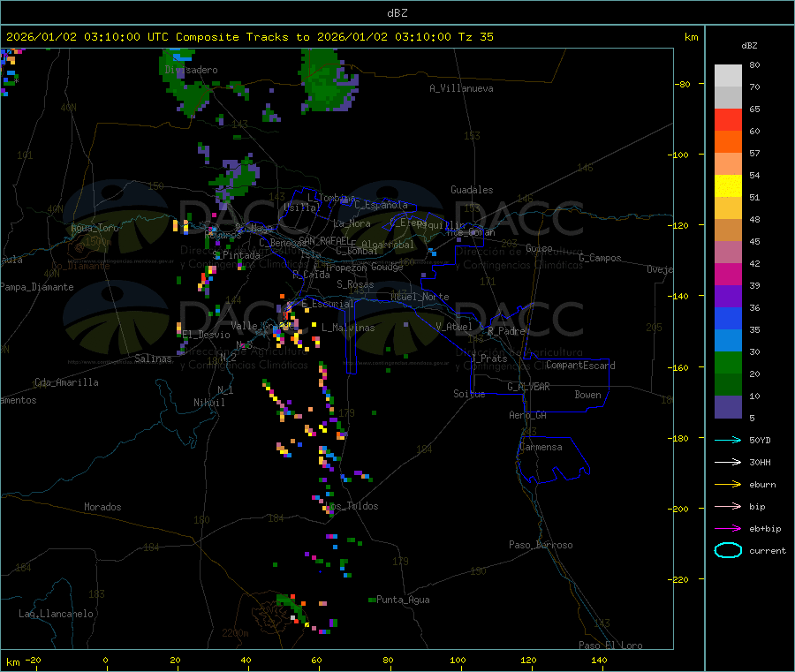Screen dimensions: 795x672
Task: Click the magenta eb+bip arrow icon
Action: tap(728, 529)
